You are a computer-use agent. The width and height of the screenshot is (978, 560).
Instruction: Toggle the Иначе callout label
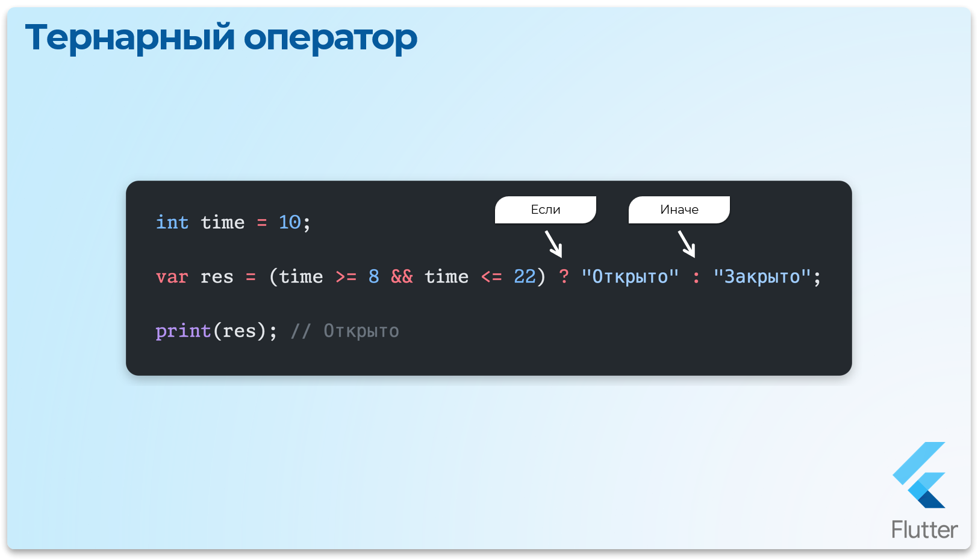[679, 210]
